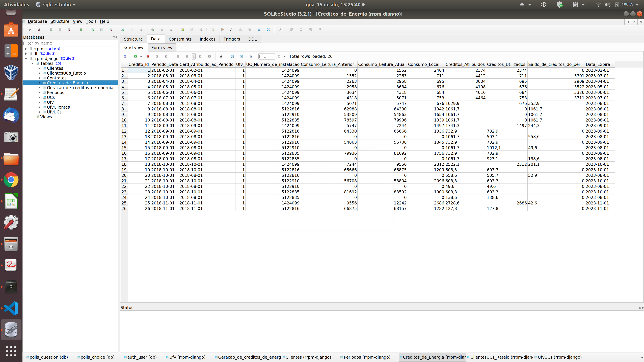Expand the Clientes table node

tap(39, 68)
